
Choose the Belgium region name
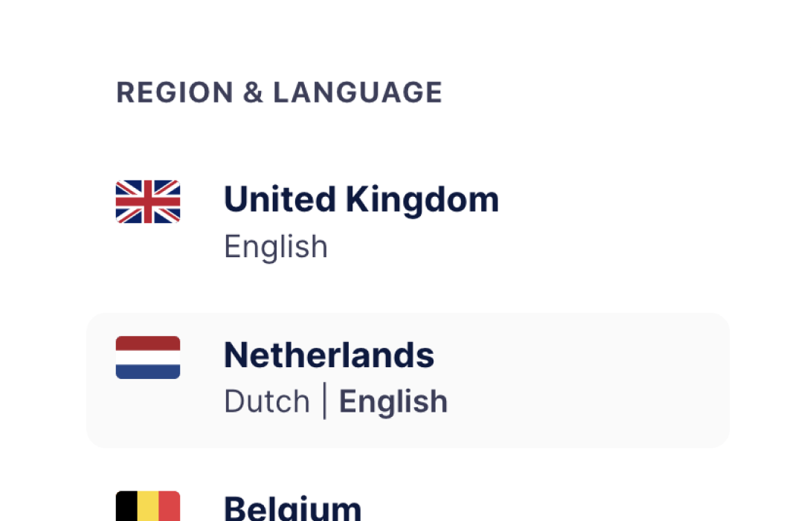292,509
